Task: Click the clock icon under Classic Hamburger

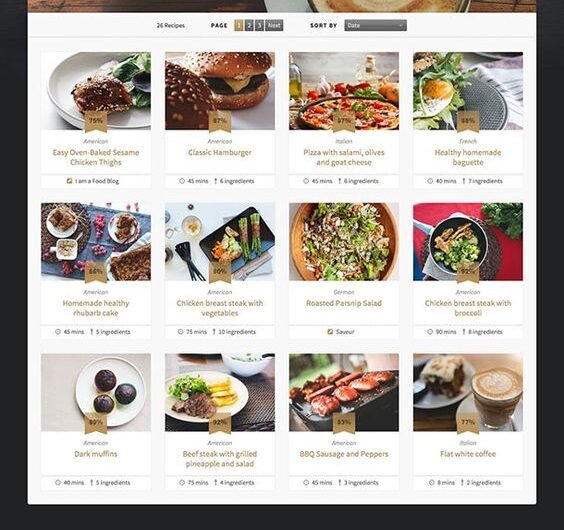Action: pyautogui.click(x=182, y=181)
